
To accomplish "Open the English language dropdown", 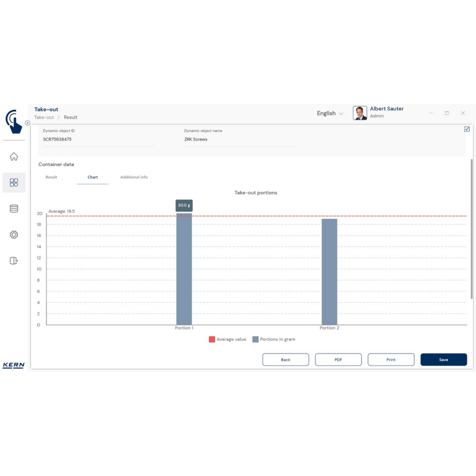I will (330, 113).
